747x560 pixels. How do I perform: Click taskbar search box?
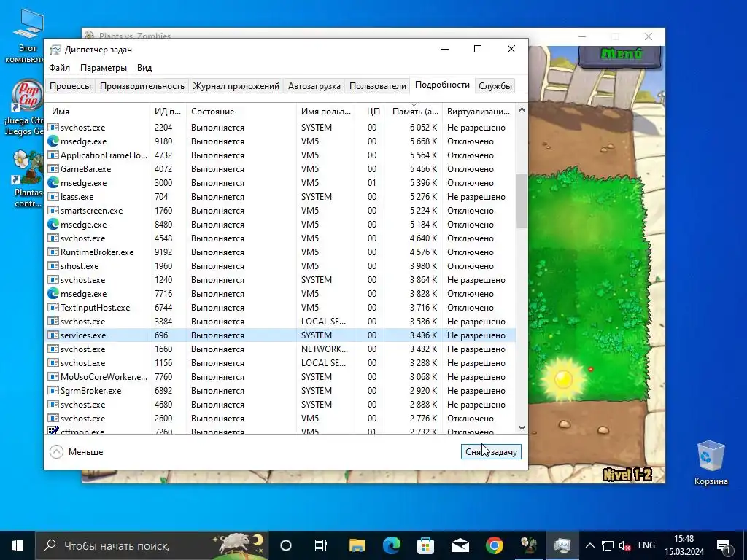(x=152, y=545)
